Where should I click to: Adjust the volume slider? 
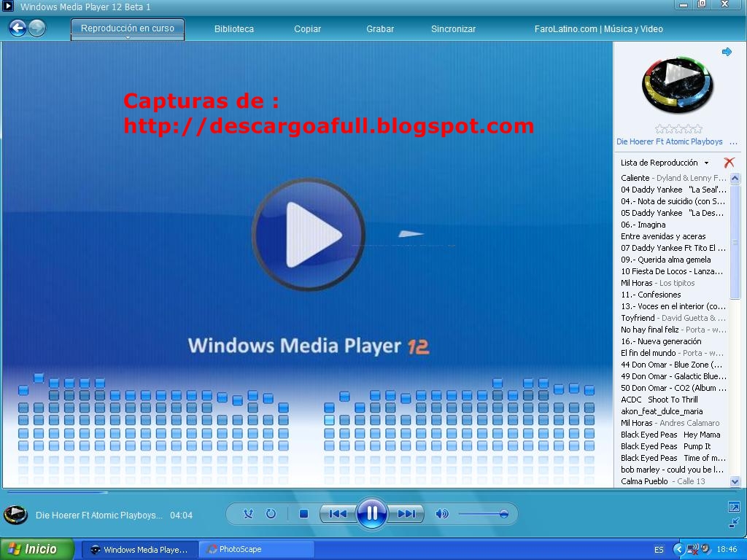pos(484,514)
